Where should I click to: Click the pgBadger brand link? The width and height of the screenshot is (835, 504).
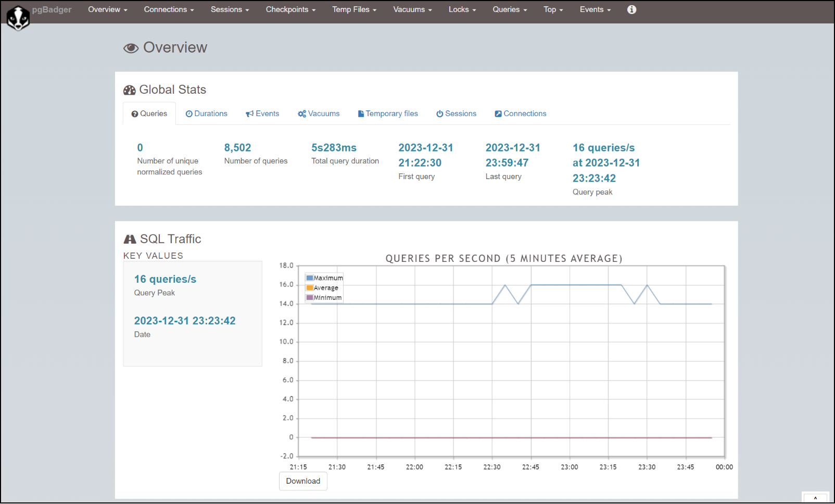(x=52, y=9)
